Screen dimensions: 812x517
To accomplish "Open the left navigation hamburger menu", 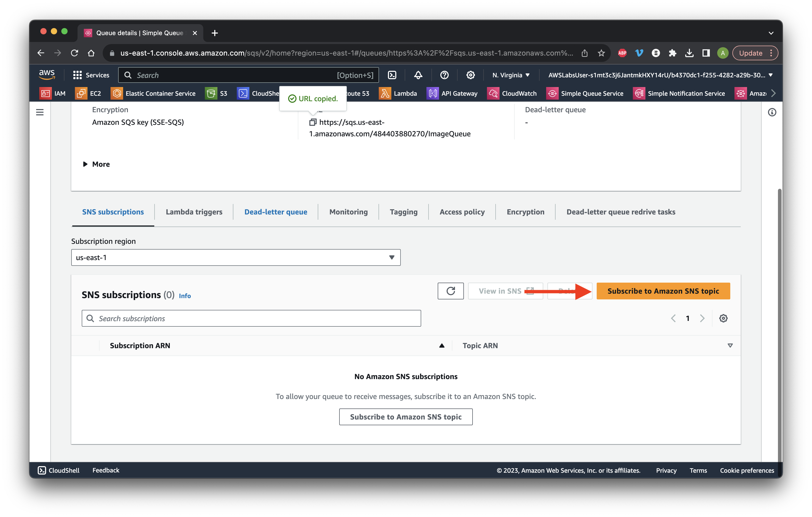I will click(x=40, y=112).
